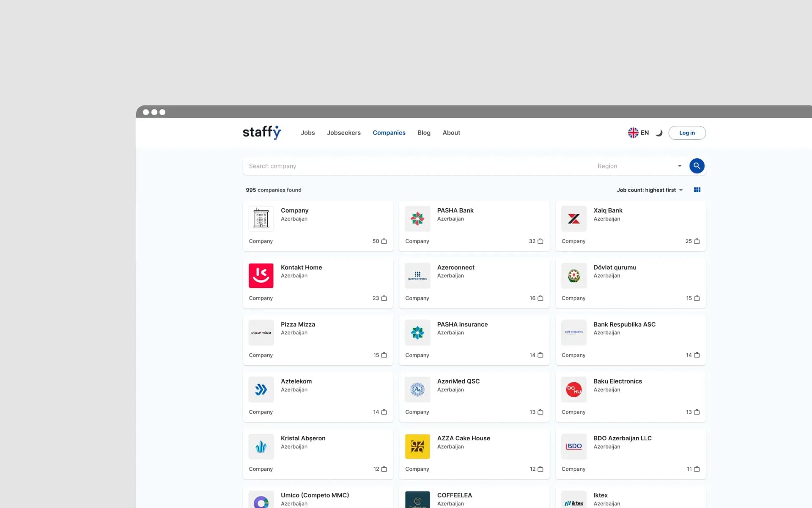Click the AZZA Cake House title
This screenshot has width=812, height=508.
[x=464, y=439]
